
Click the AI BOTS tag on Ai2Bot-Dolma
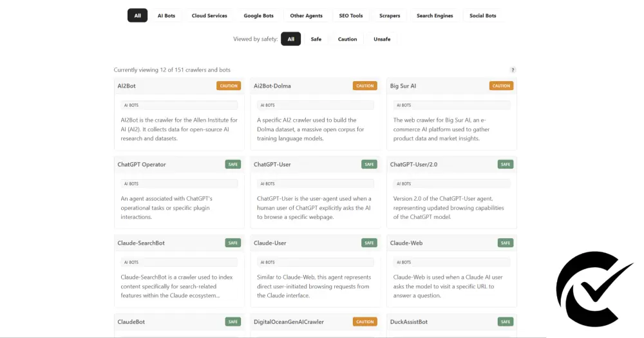pos(267,105)
